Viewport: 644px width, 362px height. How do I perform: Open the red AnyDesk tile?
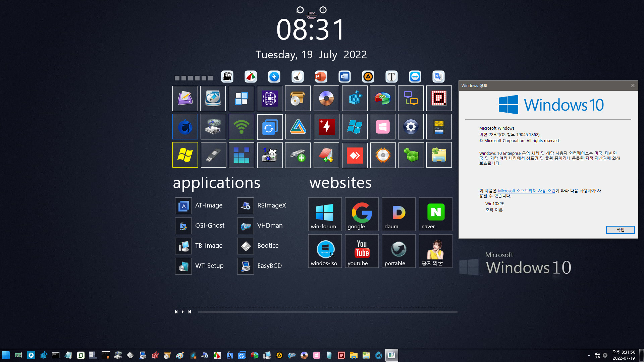(x=355, y=155)
